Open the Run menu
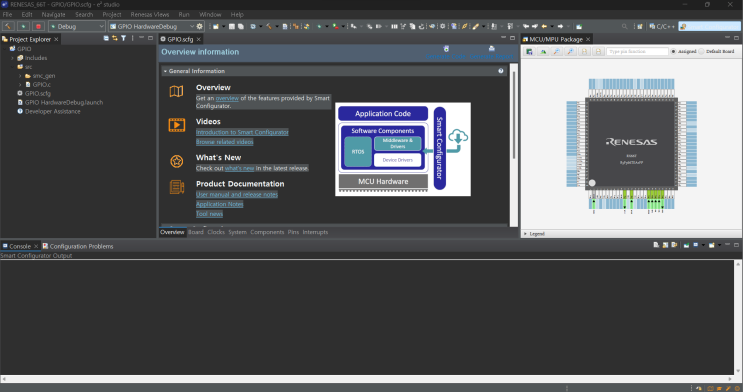The height and width of the screenshot is (392, 743). (184, 15)
